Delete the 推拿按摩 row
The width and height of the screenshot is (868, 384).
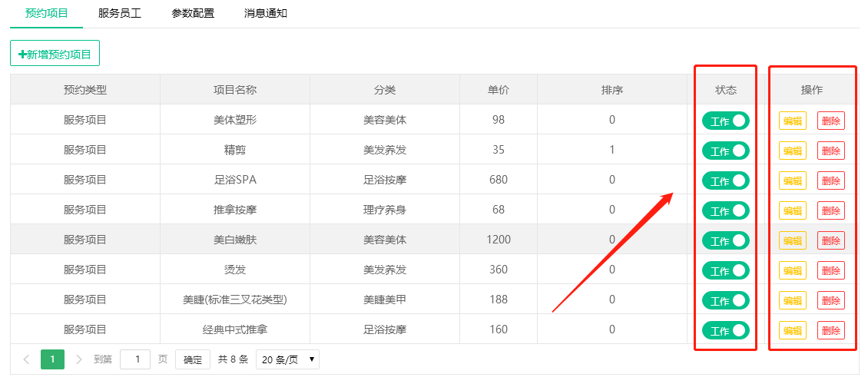pos(831,210)
